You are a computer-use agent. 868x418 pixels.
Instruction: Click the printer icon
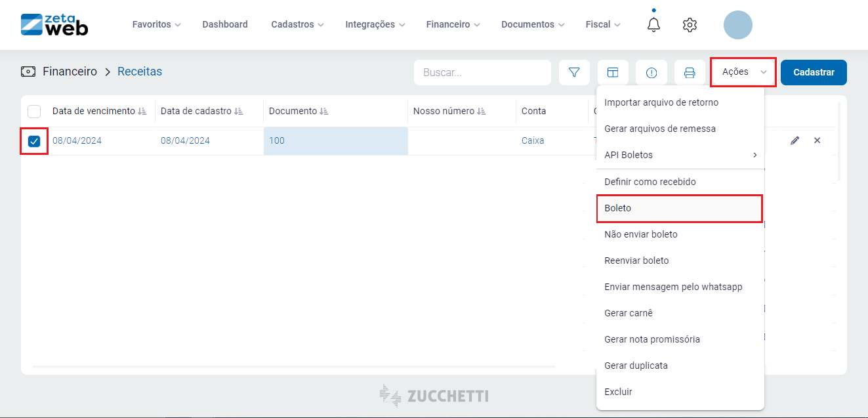click(690, 72)
